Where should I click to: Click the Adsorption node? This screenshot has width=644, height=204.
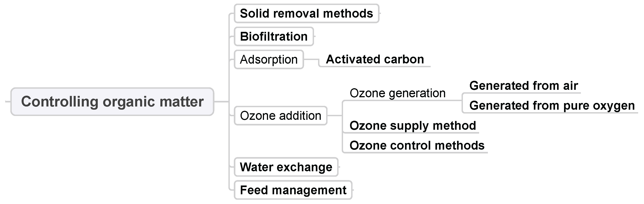pyautogui.click(x=269, y=60)
